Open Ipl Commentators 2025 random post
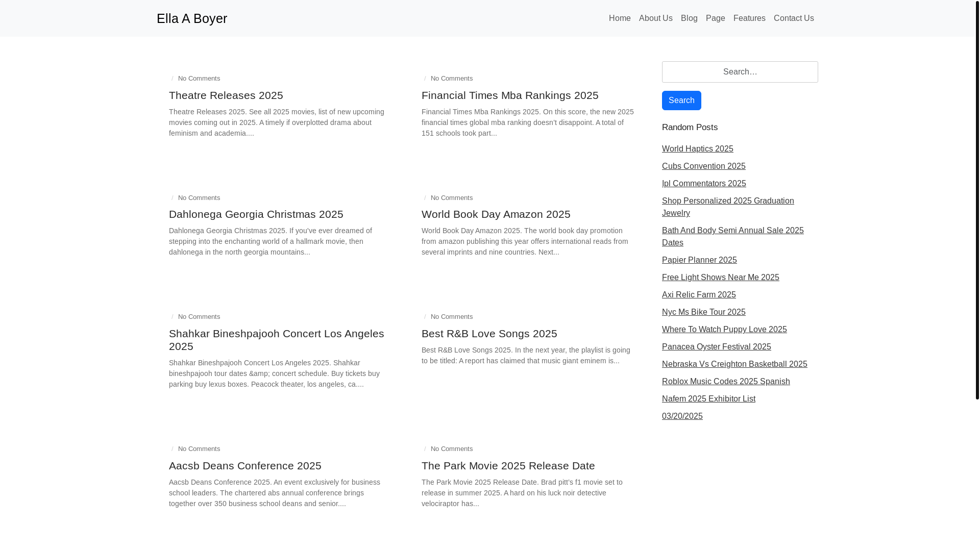 [704, 184]
